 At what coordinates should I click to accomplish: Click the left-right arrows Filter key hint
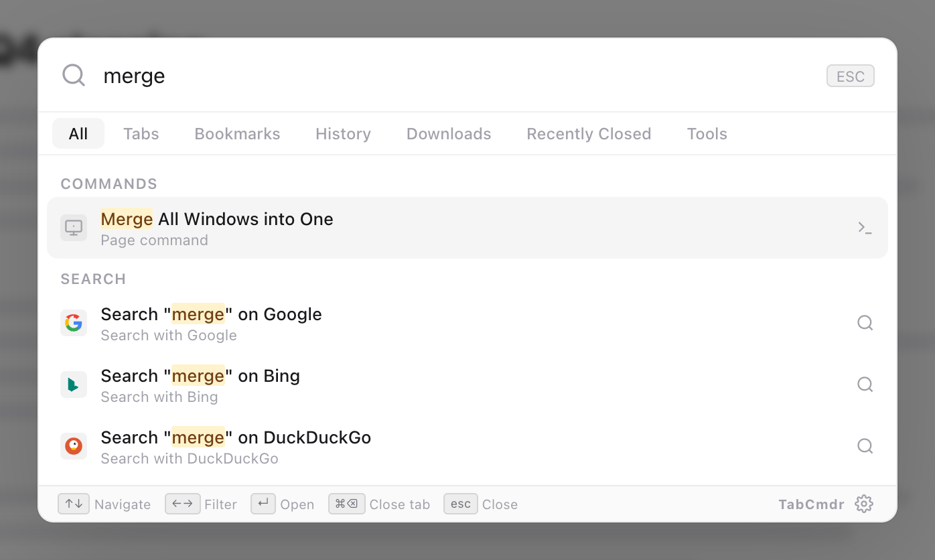tap(183, 504)
